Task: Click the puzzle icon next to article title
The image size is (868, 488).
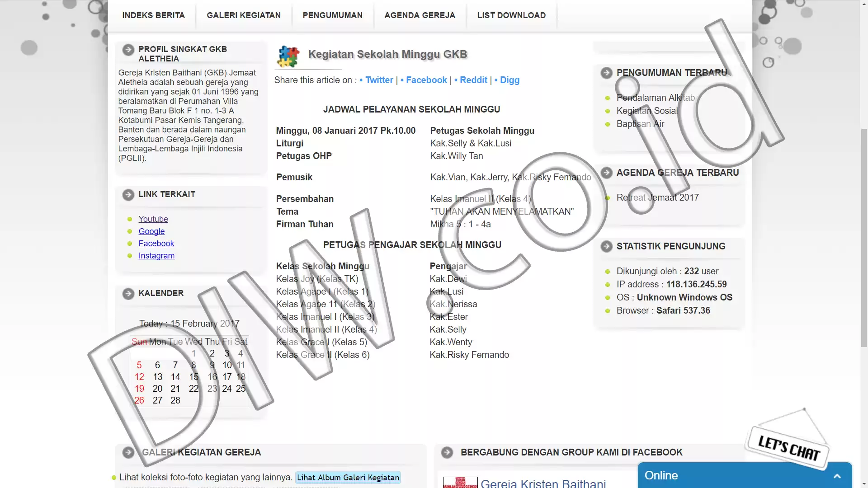Action: coord(288,56)
